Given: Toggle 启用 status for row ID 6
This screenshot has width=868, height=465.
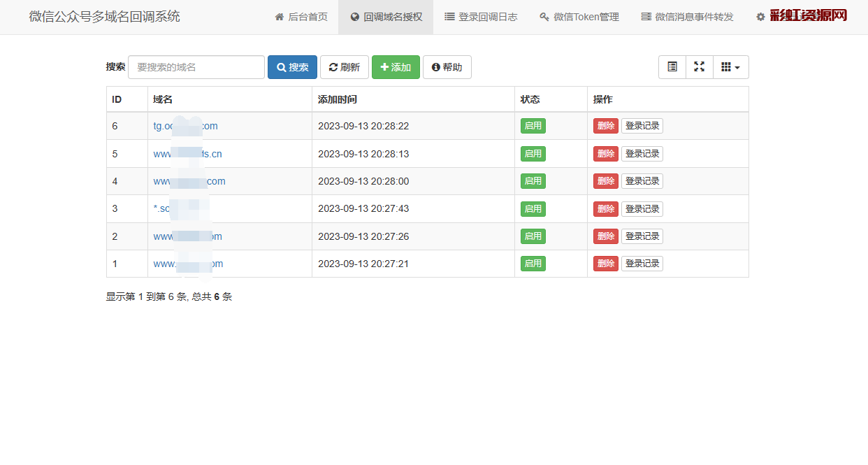Looking at the screenshot, I should click(533, 126).
